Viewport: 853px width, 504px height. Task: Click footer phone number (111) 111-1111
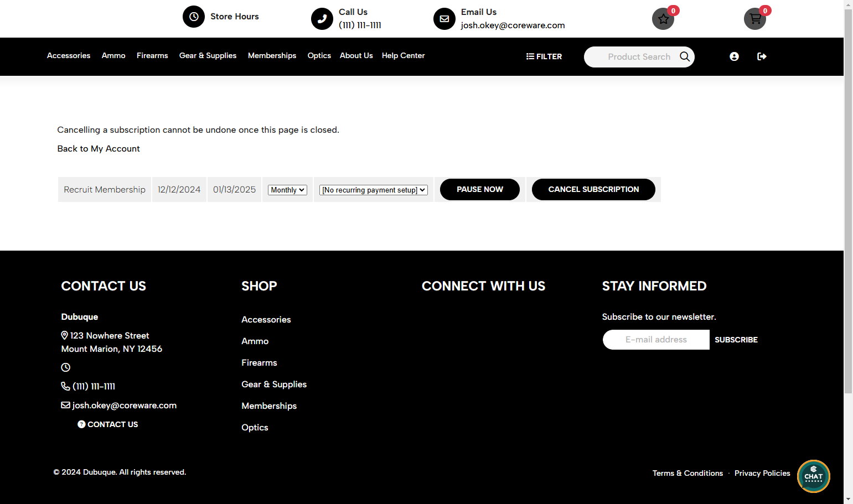pyautogui.click(x=94, y=386)
